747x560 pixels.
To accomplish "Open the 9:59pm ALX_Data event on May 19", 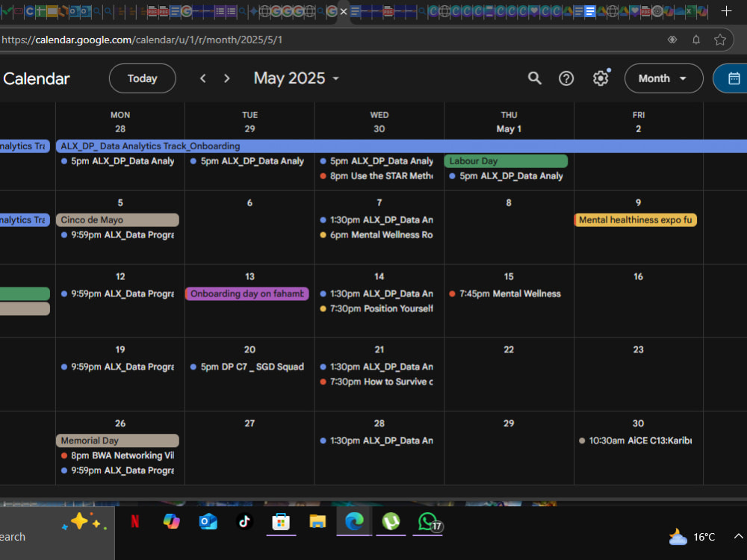I will coord(117,367).
